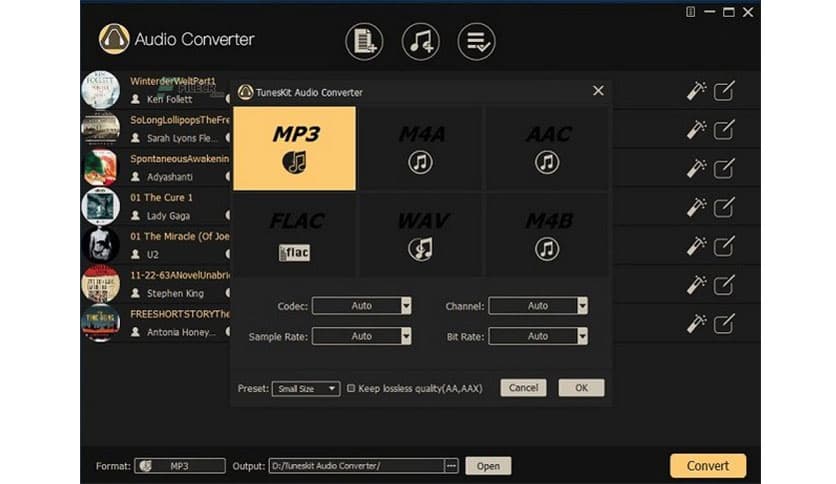Image resolution: width=836 pixels, height=484 pixels.
Task: Click effects wand icon for 01 The Miracle row
Action: click(x=696, y=246)
